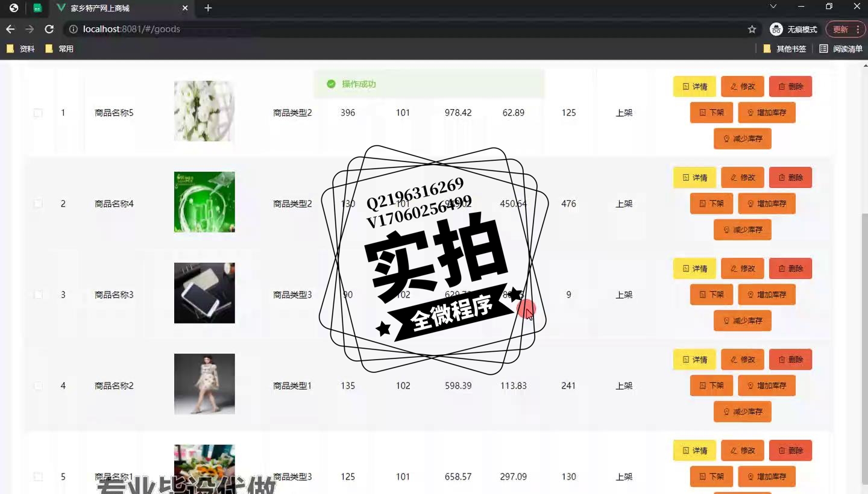Click 删除 for 商品名称5
Image resolution: width=868 pixels, height=494 pixels.
(x=791, y=86)
